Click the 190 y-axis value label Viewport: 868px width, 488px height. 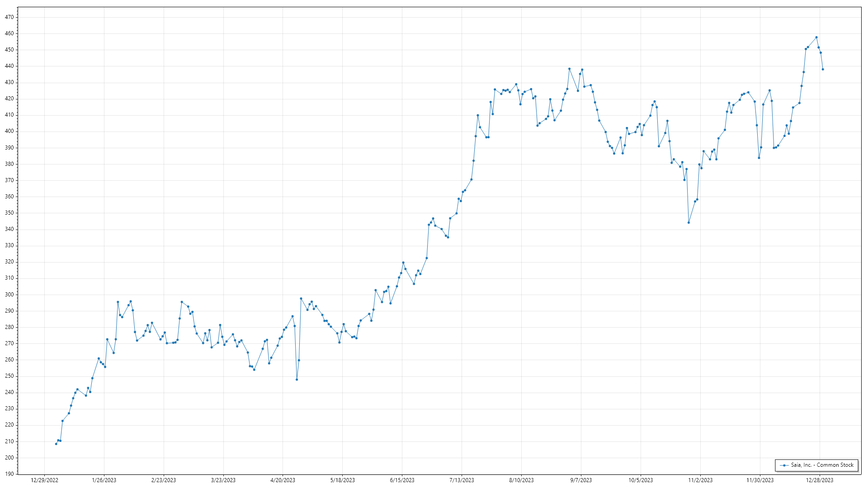tap(9, 474)
